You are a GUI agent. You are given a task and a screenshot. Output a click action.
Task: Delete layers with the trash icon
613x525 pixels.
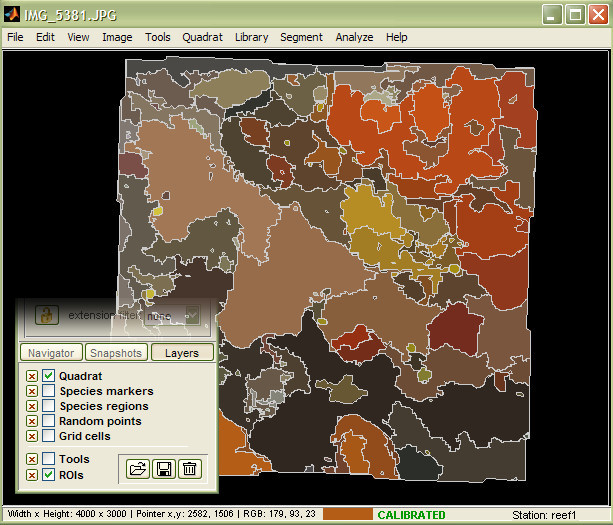point(190,467)
